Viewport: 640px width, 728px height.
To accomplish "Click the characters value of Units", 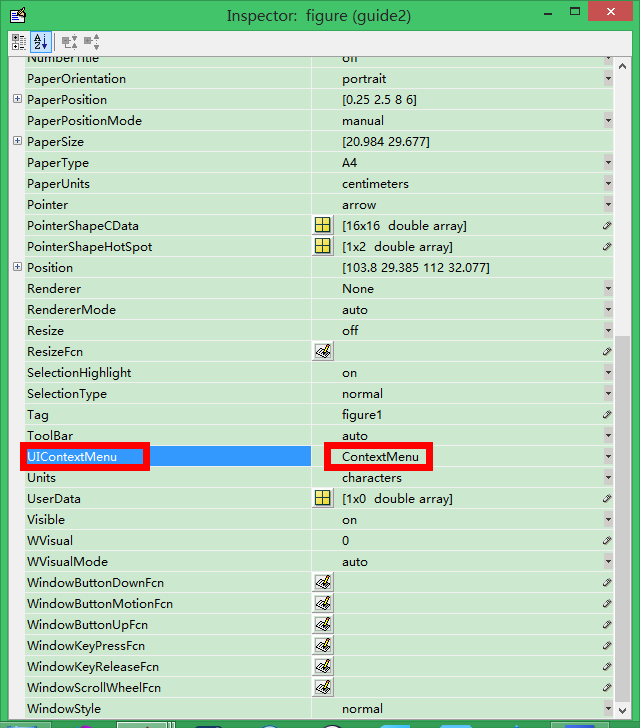I will coord(372,478).
